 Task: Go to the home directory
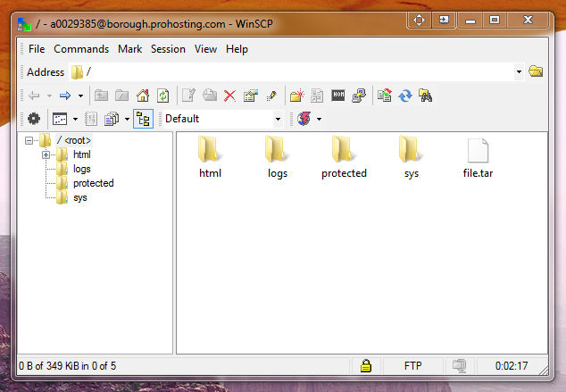(x=143, y=96)
